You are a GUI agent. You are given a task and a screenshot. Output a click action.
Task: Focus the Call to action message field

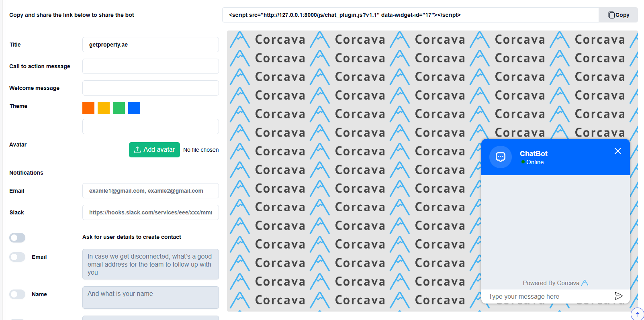click(x=151, y=66)
